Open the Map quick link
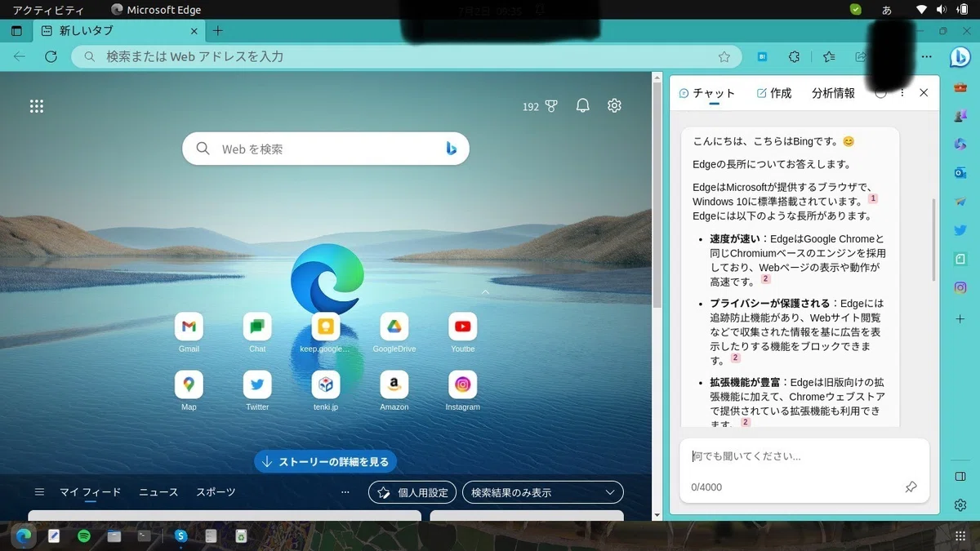The width and height of the screenshot is (980, 551). [189, 384]
